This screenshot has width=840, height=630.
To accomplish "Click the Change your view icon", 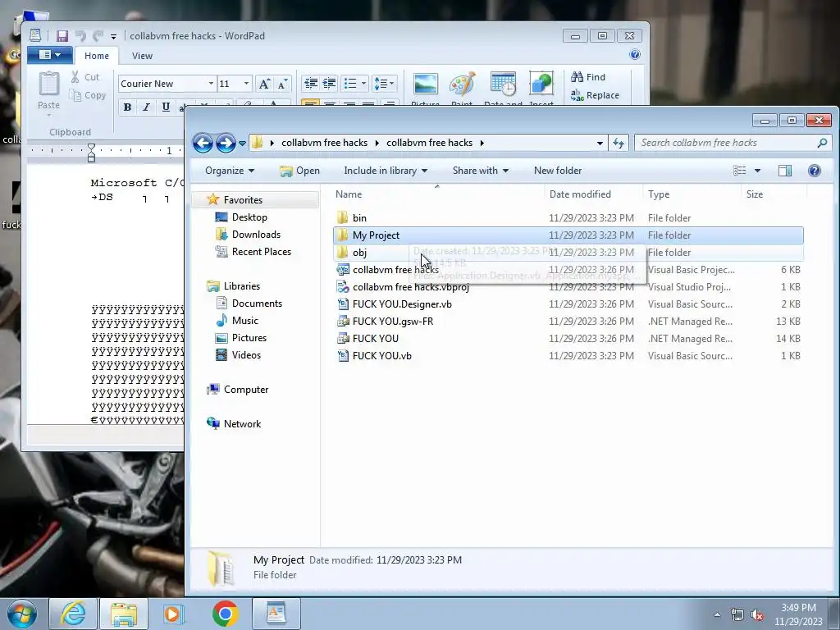I will coord(740,171).
